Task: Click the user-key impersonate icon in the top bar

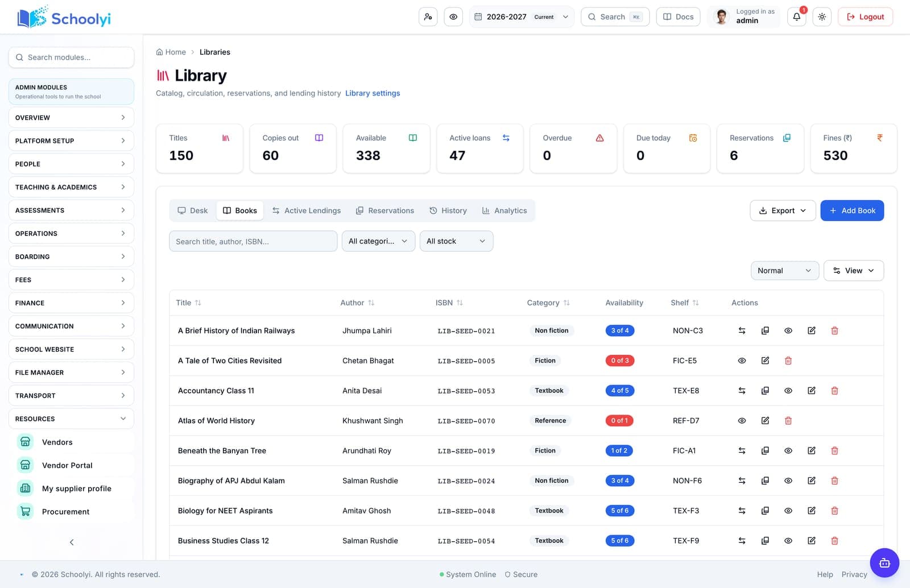Action: pyautogui.click(x=428, y=17)
